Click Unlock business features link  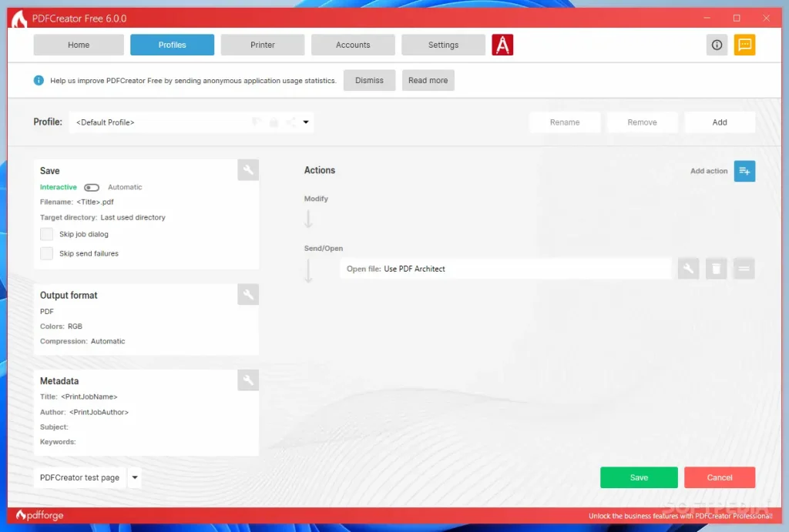[680, 516]
